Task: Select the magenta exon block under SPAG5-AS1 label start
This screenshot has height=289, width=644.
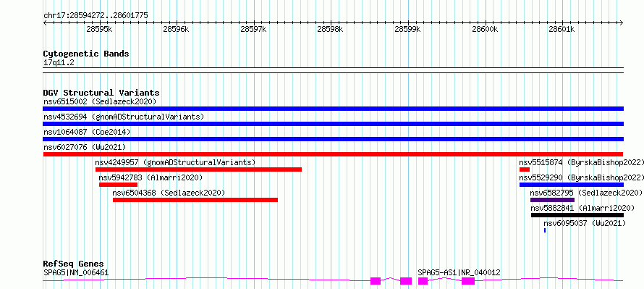Action: pyautogui.click(x=423, y=281)
